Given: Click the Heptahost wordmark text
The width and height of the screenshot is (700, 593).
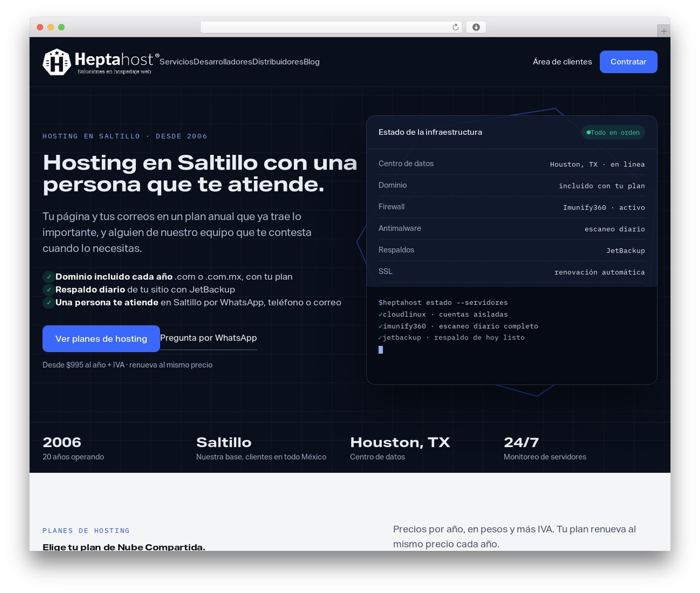Looking at the screenshot, I should 117,59.
